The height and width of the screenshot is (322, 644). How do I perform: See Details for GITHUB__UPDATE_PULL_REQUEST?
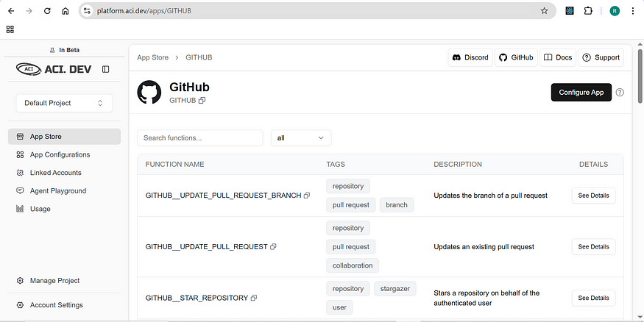[x=593, y=247]
